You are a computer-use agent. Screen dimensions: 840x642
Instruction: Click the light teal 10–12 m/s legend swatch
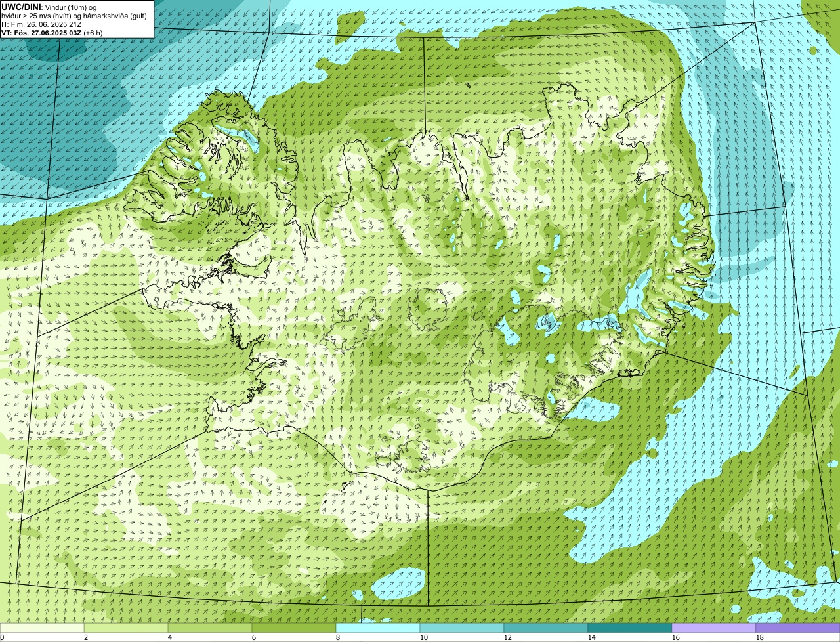point(462,628)
